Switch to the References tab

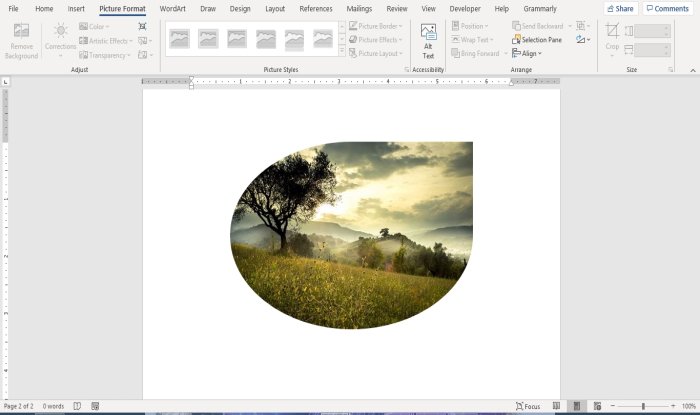pos(316,8)
